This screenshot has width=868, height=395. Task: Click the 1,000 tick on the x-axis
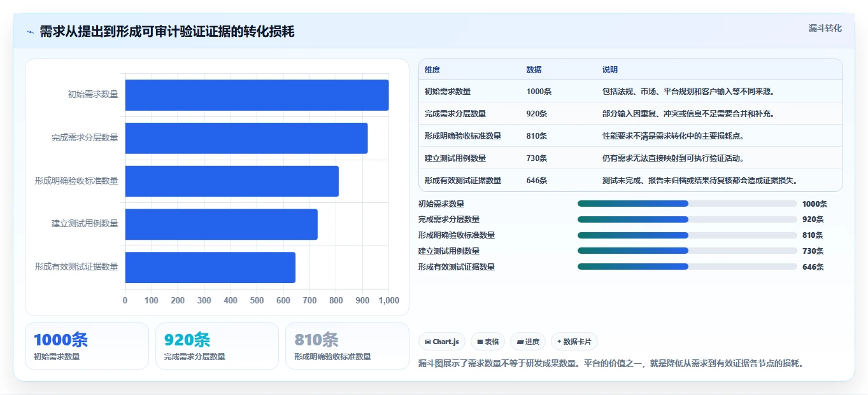click(388, 300)
